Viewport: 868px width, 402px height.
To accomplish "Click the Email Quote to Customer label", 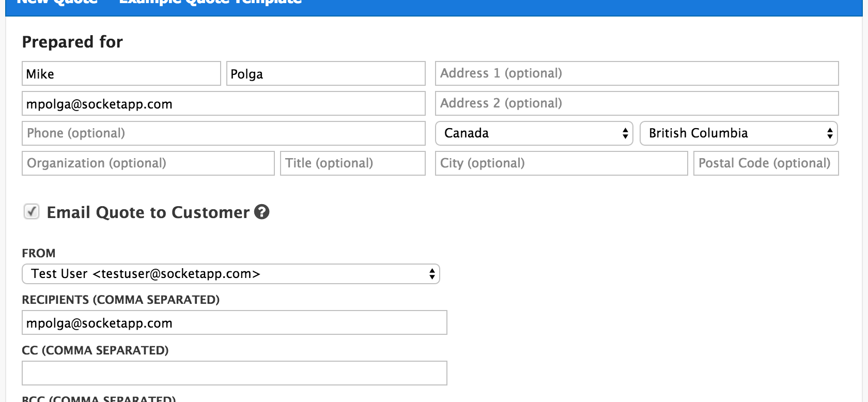I will tap(148, 212).
